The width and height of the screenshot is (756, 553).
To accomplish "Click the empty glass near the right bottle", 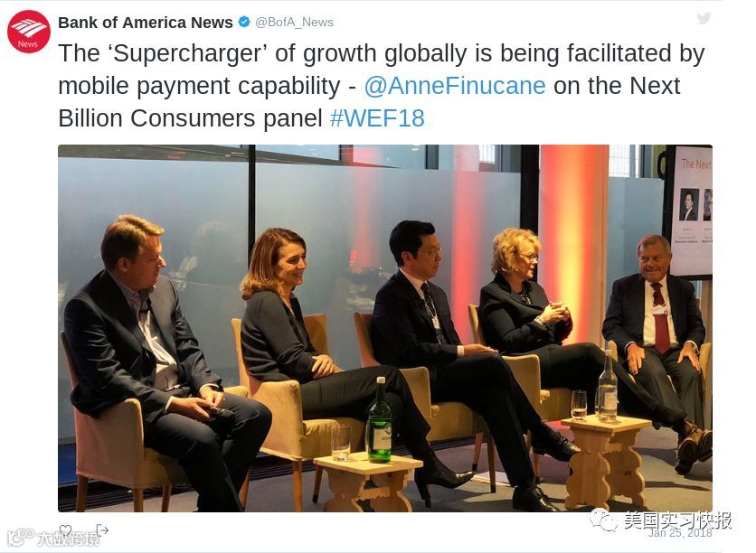I will click(x=579, y=404).
